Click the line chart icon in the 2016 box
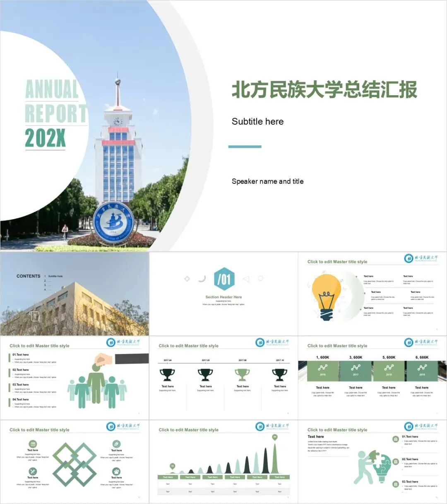447x504 pixels. (322, 368)
